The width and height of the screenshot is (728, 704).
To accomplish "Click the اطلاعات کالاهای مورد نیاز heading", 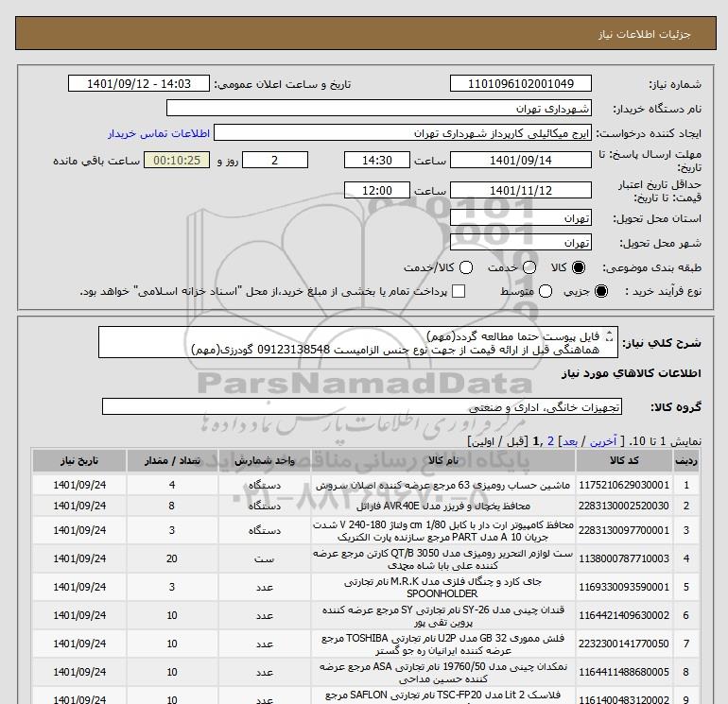I will tap(631, 373).
